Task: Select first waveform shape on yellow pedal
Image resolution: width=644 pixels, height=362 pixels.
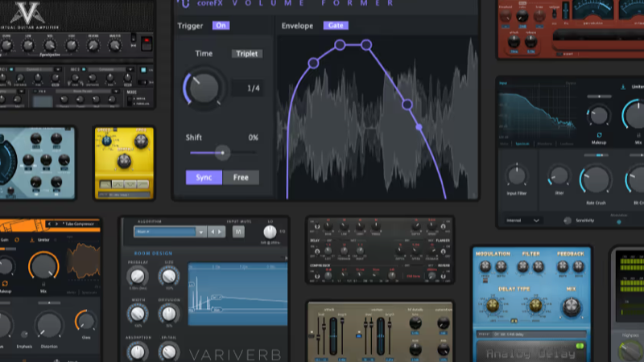Action: (x=105, y=184)
